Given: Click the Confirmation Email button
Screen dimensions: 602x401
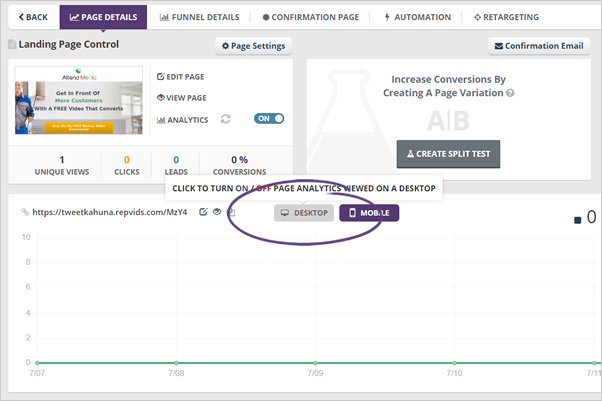Looking at the screenshot, I should (x=538, y=46).
